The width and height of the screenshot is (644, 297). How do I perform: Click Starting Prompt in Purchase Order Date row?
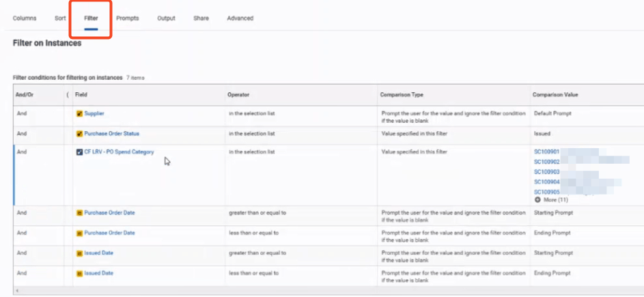coord(553,213)
